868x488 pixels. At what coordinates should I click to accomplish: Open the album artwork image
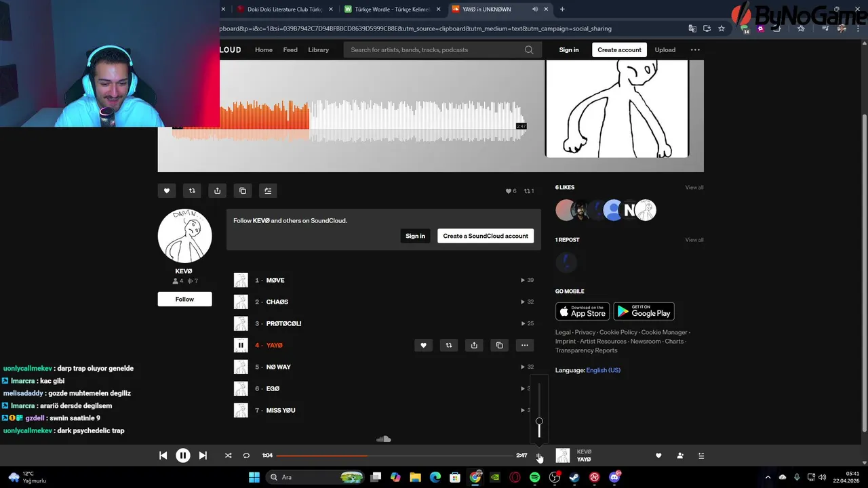click(617, 108)
